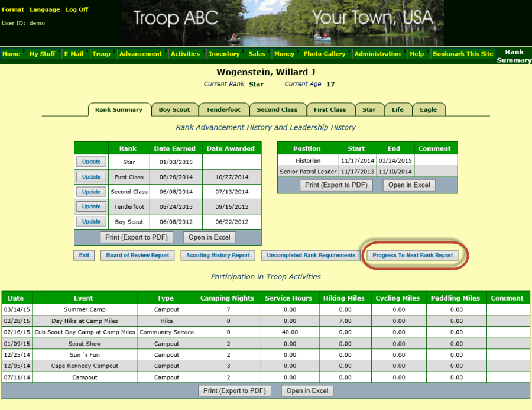This screenshot has height=410, width=532.
Task: Open the Format link in header
Action: [13, 9]
